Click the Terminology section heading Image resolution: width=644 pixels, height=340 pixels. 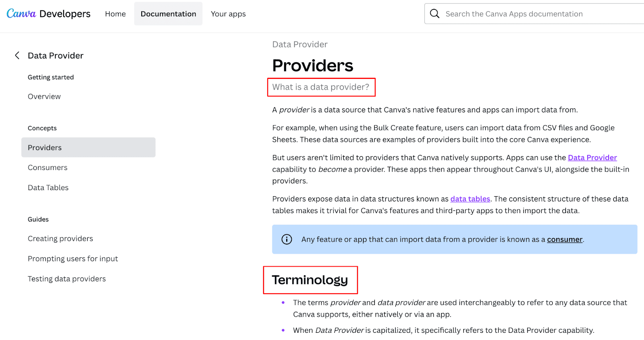point(310,280)
